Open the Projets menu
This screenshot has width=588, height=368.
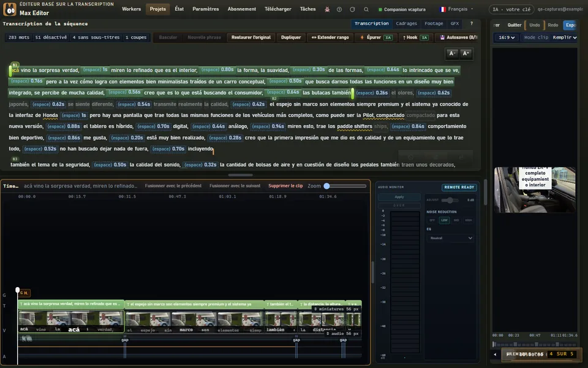tap(157, 9)
